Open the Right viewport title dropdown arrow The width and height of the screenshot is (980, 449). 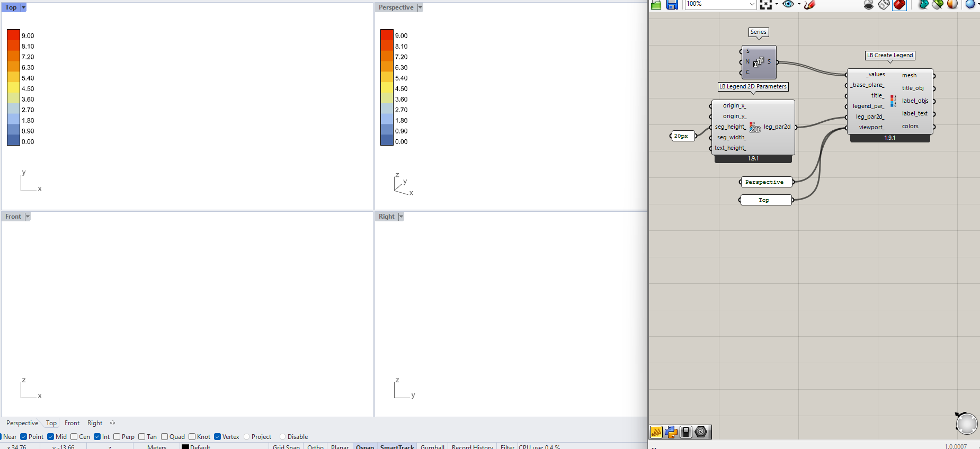point(401,217)
